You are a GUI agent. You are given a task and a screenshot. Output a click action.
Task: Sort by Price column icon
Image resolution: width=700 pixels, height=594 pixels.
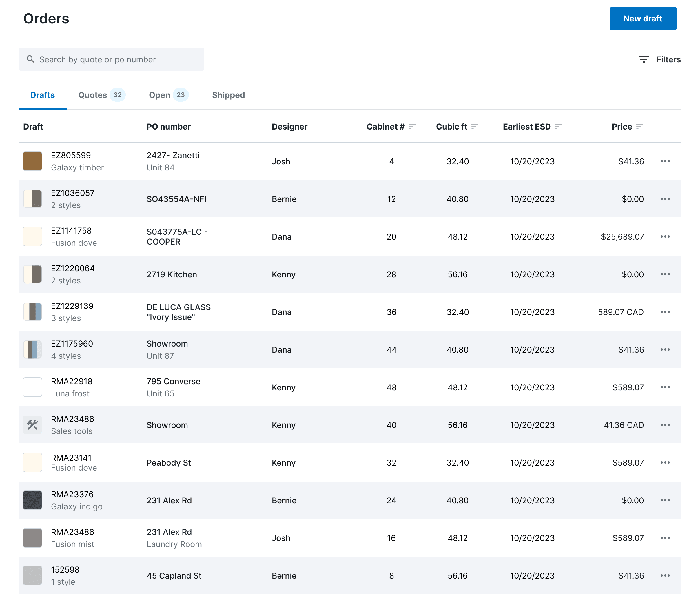click(x=640, y=127)
